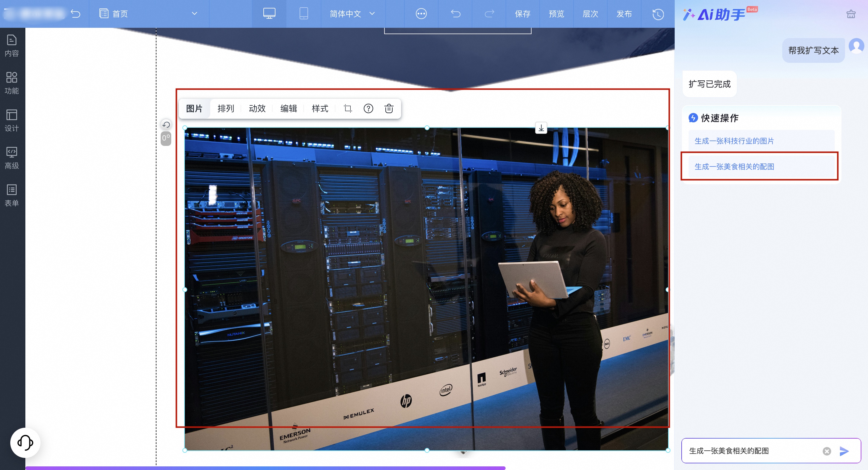Open the 高级 advanced panel

pyautogui.click(x=12, y=158)
